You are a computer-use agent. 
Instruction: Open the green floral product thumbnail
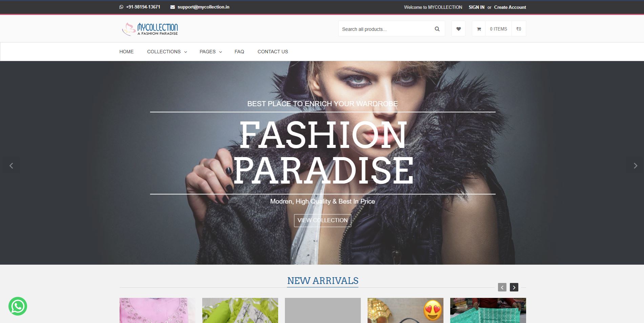click(x=240, y=310)
